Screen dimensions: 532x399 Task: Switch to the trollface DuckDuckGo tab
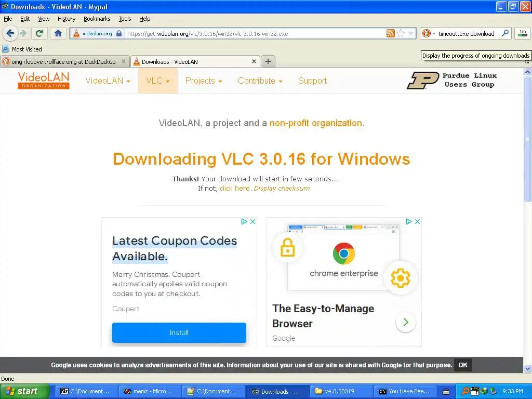(x=64, y=61)
